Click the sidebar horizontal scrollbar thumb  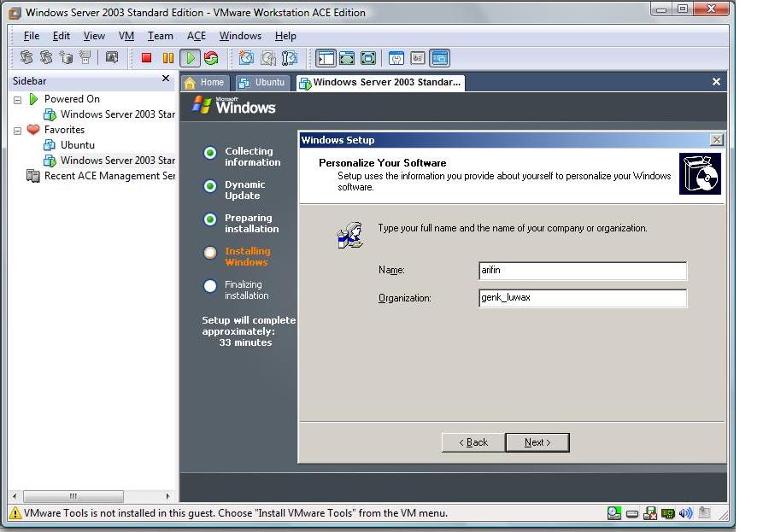[73, 496]
